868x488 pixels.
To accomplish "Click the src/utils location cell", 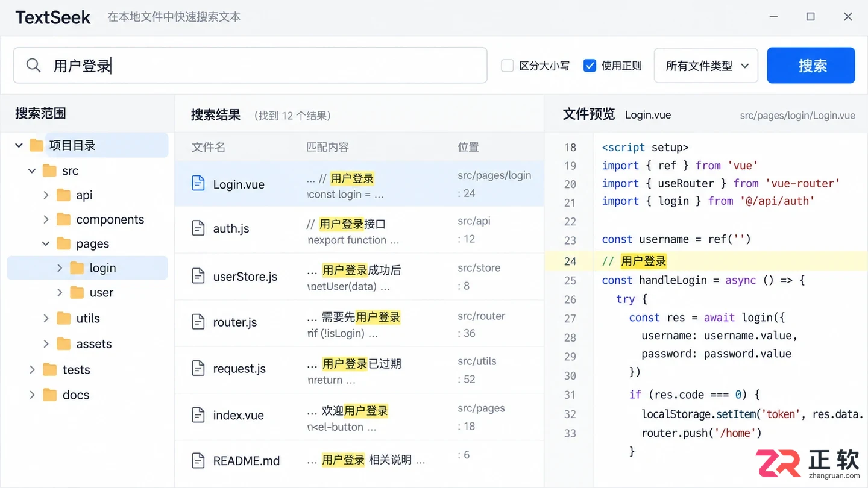I will pyautogui.click(x=477, y=361).
